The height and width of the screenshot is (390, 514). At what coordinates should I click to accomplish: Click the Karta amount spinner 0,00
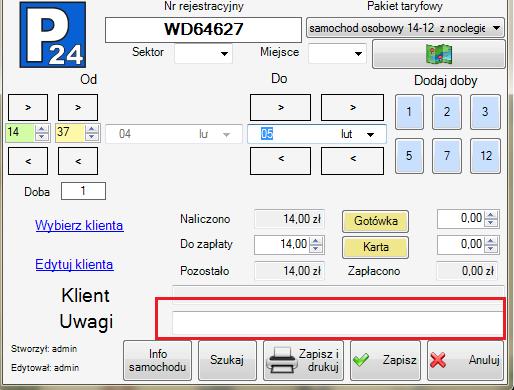click(468, 245)
